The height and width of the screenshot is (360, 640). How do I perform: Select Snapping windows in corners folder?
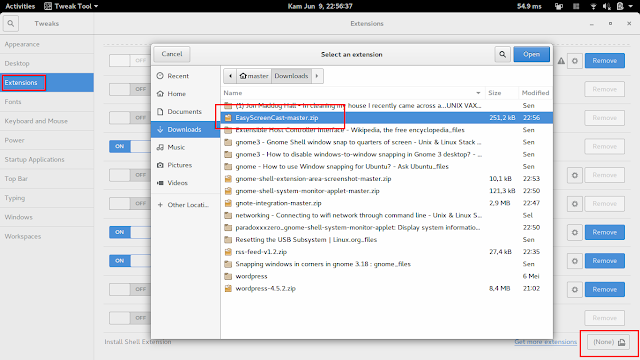(x=387, y=264)
